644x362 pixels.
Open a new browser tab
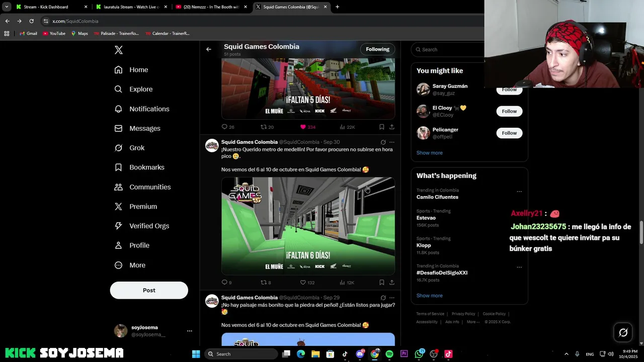click(337, 7)
